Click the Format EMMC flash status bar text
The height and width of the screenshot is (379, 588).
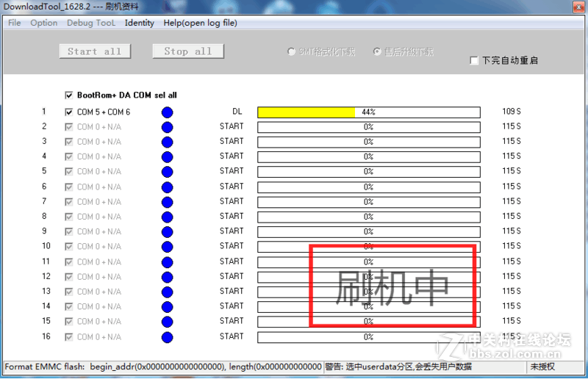point(163,367)
